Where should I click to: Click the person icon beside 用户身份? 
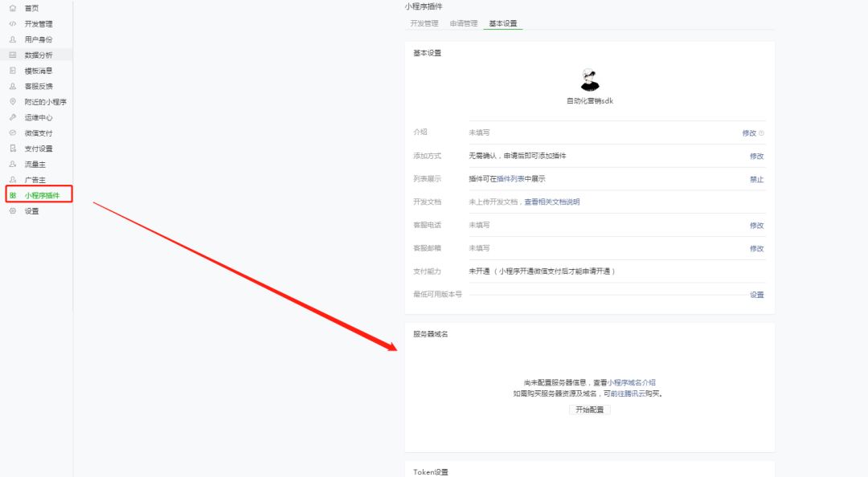[13, 39]
